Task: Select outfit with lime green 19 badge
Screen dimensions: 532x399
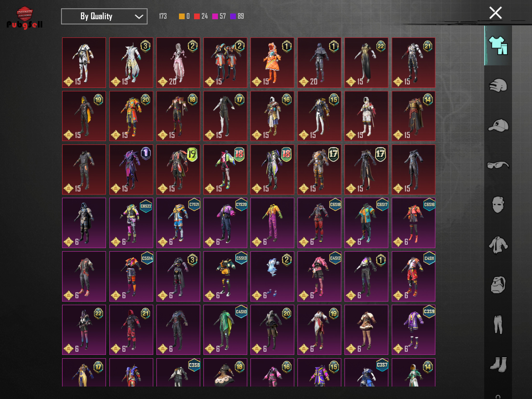Action: tap(178, 169)
